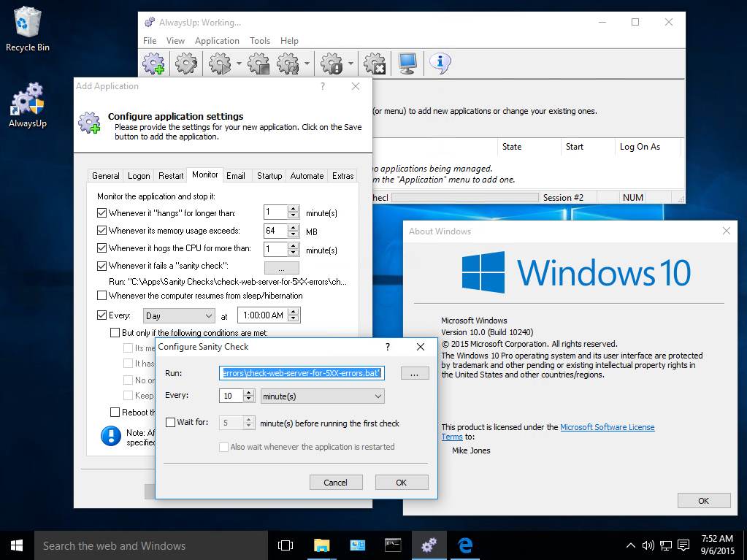The width and height of the screenshot is (747, 560).
Task: Click the Edit Application pencil gear icon
Action: (x=185, y=64)
